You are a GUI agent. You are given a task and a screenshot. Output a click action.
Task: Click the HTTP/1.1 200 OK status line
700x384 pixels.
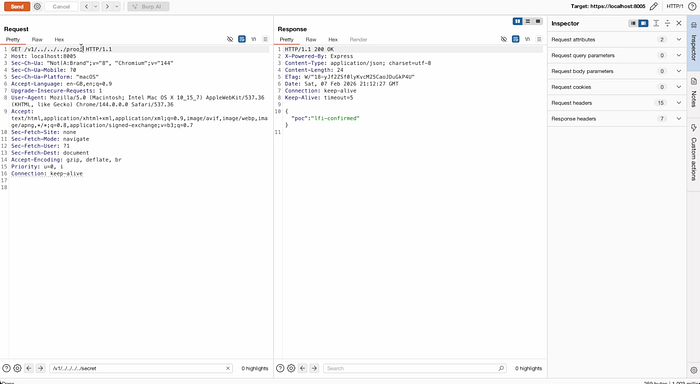tap(309, 49)
